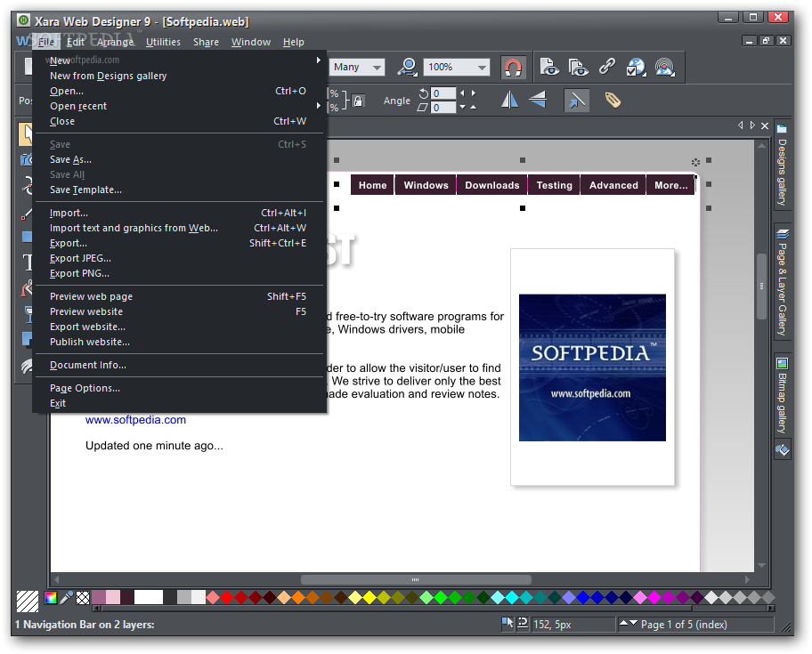The width and height of the screenshot is (812, 654).
Task: Toggle the lock aspect ratio padlock
Action: click(358, 101)
